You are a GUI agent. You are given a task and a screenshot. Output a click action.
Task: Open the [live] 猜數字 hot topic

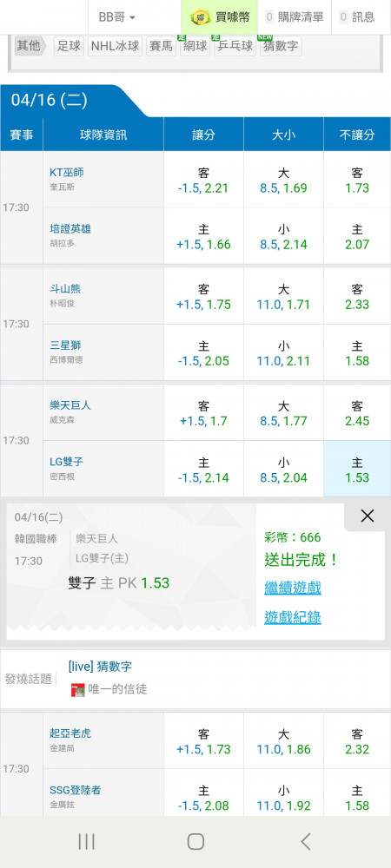coord(100,667)
